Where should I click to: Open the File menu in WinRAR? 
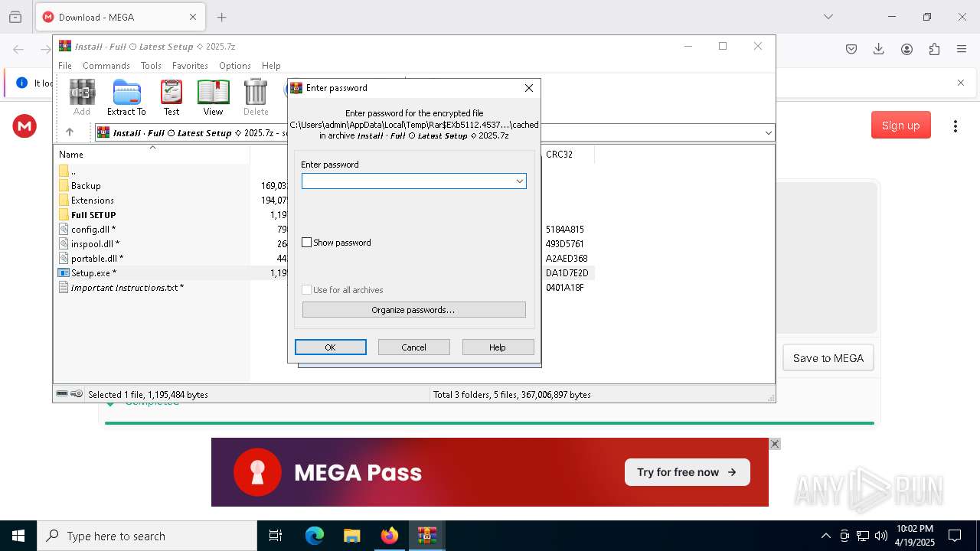[65, 66]
